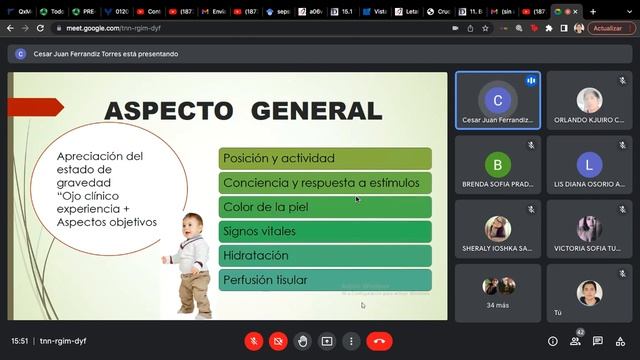Click the Perfusión tisular slide item
The width and height of the screenshot is (640, 360).
click(325, 280)
